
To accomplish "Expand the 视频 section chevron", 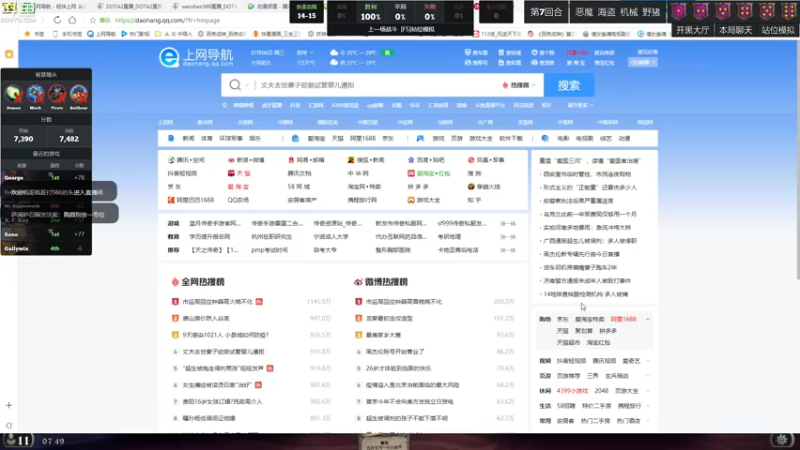I will 647,361.
